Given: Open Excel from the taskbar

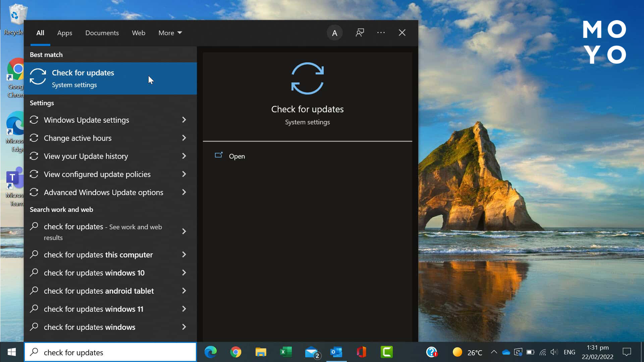Looking at the screenshot, I should tap(286, 352).
